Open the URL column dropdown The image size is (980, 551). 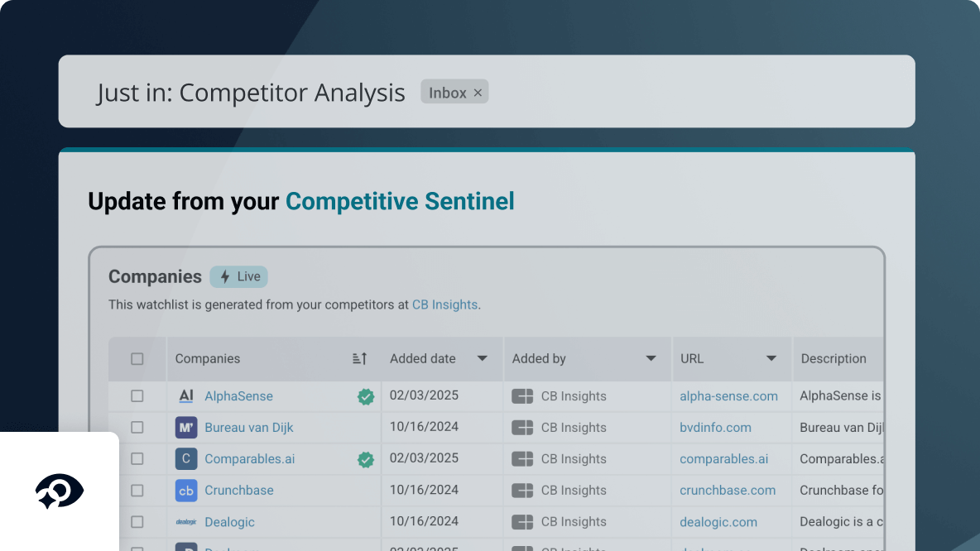pos(771,358)
